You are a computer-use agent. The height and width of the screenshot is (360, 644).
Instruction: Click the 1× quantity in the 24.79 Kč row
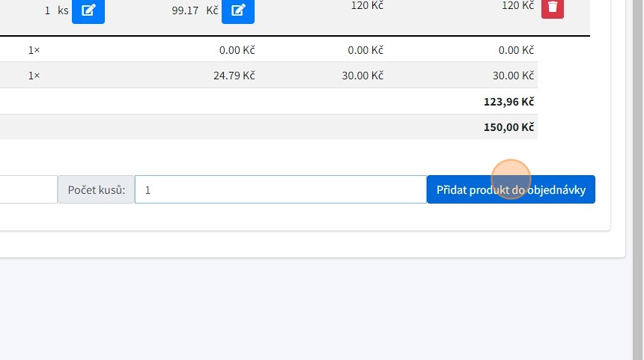[34, 76]
